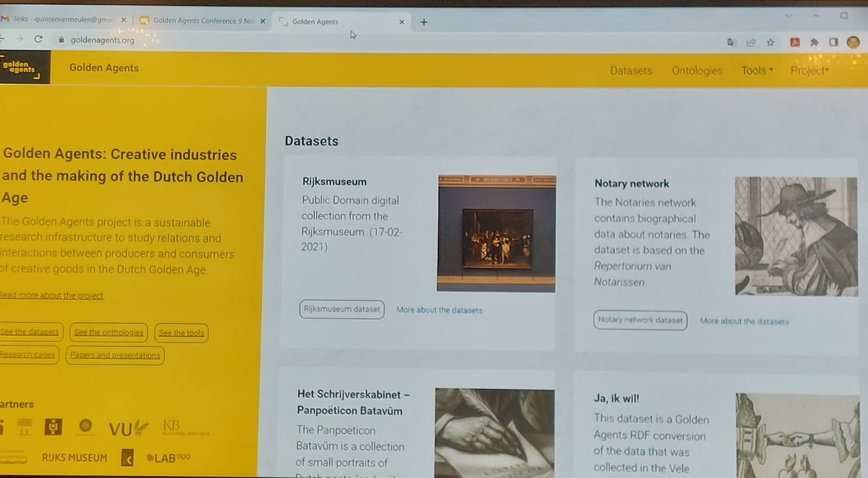This screenshot has width=868, height=478.
Task: Bookmark this page with the star icon
Action: click(770, 43)
